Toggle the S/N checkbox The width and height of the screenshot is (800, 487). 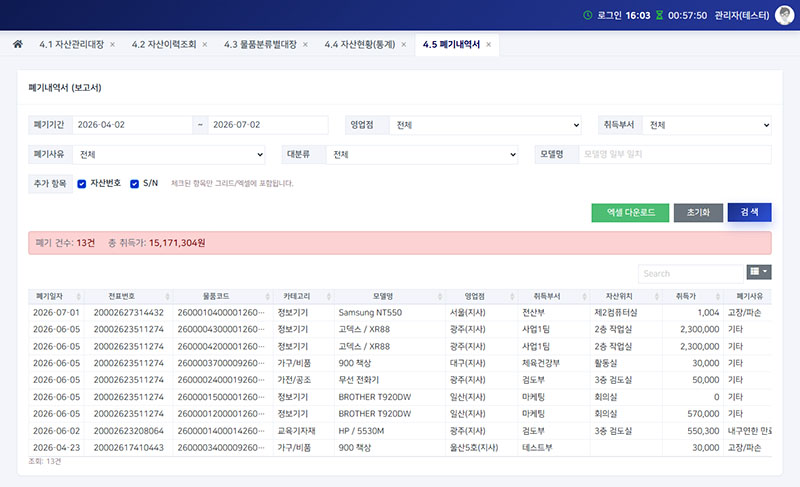tap(134, 184)
